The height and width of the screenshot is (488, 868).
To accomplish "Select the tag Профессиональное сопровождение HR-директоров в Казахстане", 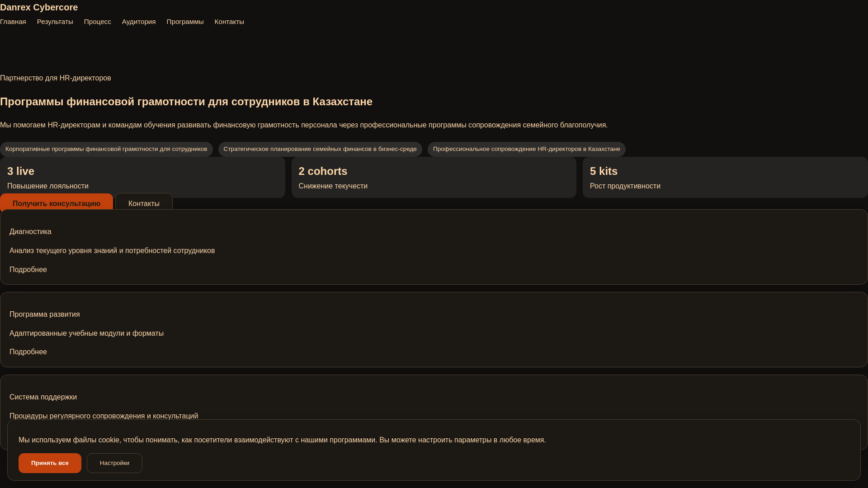I will tap(527, 149).
